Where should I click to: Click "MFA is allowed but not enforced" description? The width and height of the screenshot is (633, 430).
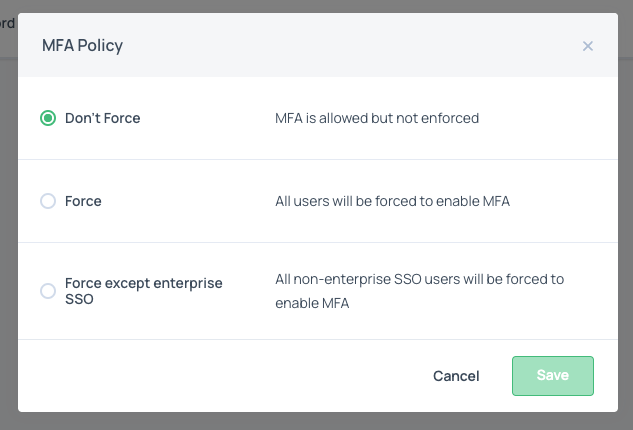point(377,118)
